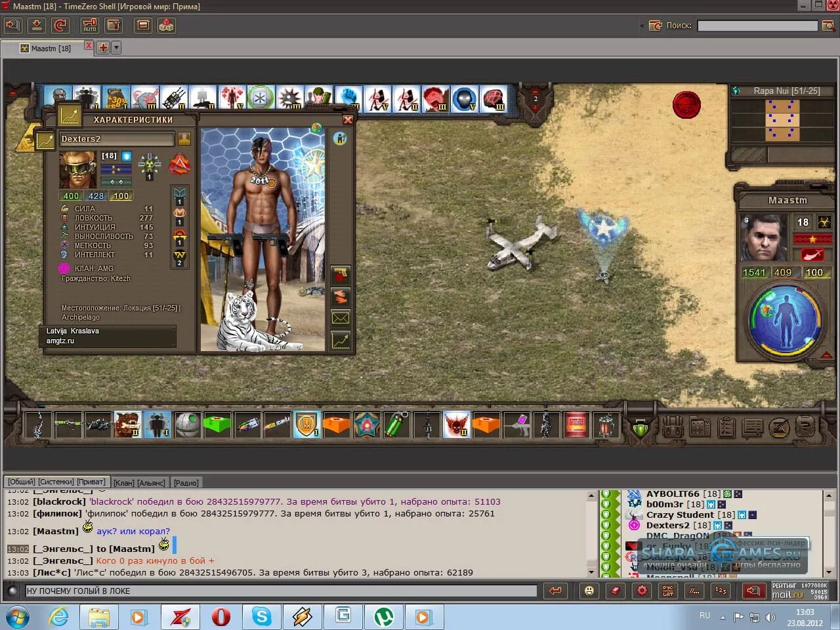Toggle РУС/LAT keyboard layout button

point(668,591)
